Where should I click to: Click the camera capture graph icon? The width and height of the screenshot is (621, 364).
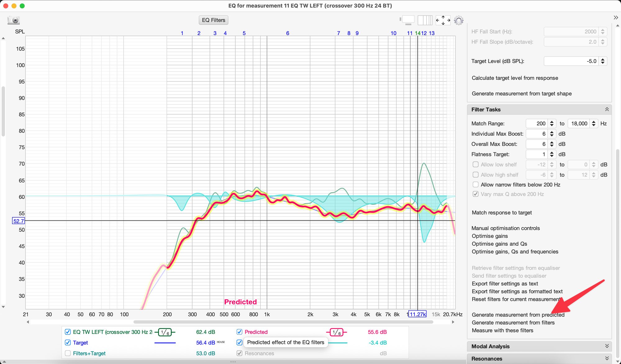point(14,20)
